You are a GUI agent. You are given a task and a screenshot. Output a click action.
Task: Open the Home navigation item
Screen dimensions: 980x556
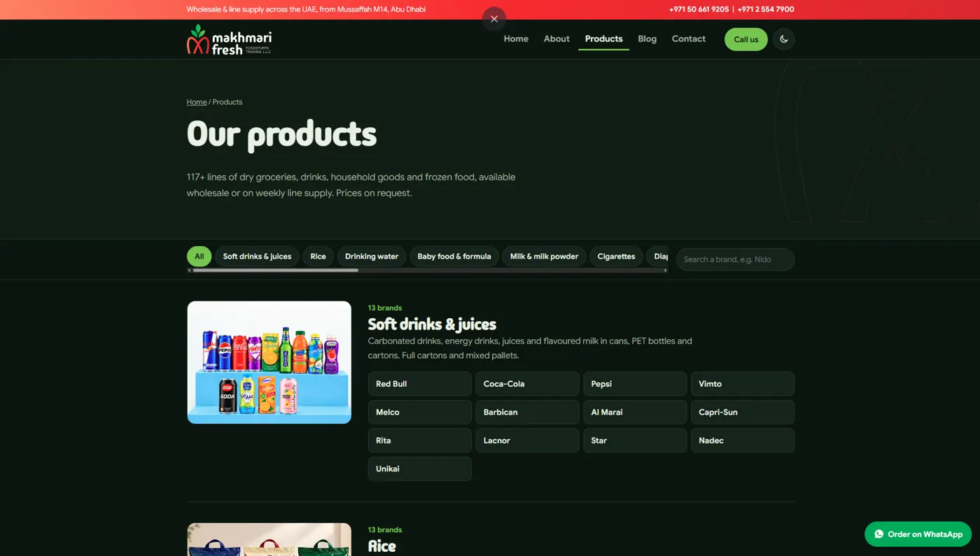tap(516, 38)
